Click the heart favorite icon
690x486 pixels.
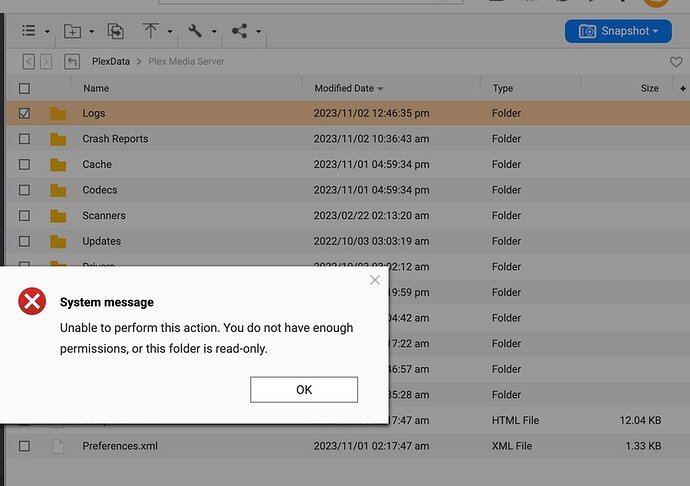(676, 62)
